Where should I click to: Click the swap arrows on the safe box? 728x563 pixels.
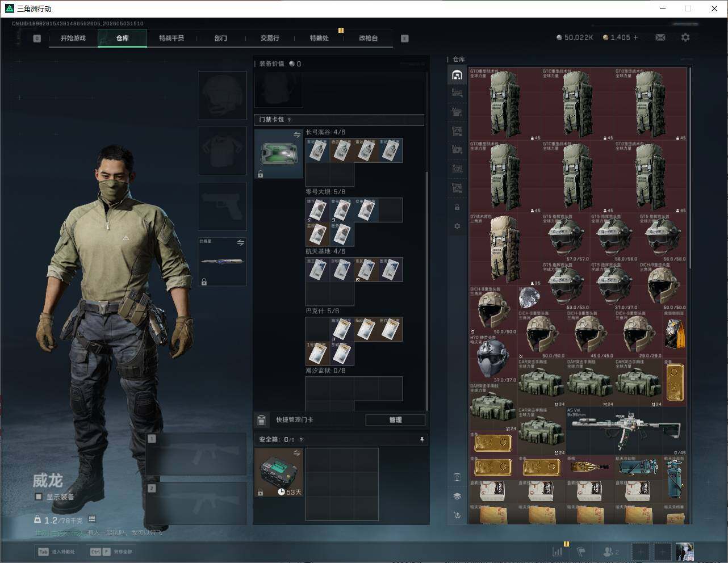click(x=297, y=453)
